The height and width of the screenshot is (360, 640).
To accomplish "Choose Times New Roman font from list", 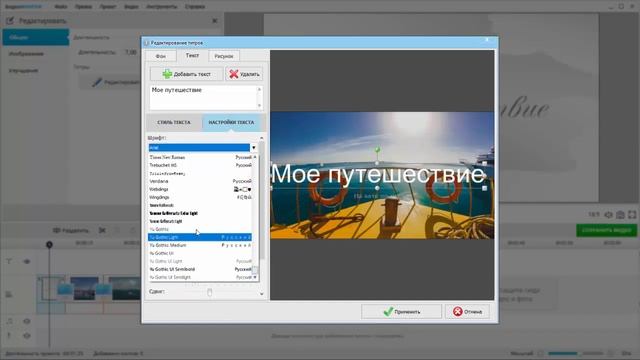I will tap(200, 157).
